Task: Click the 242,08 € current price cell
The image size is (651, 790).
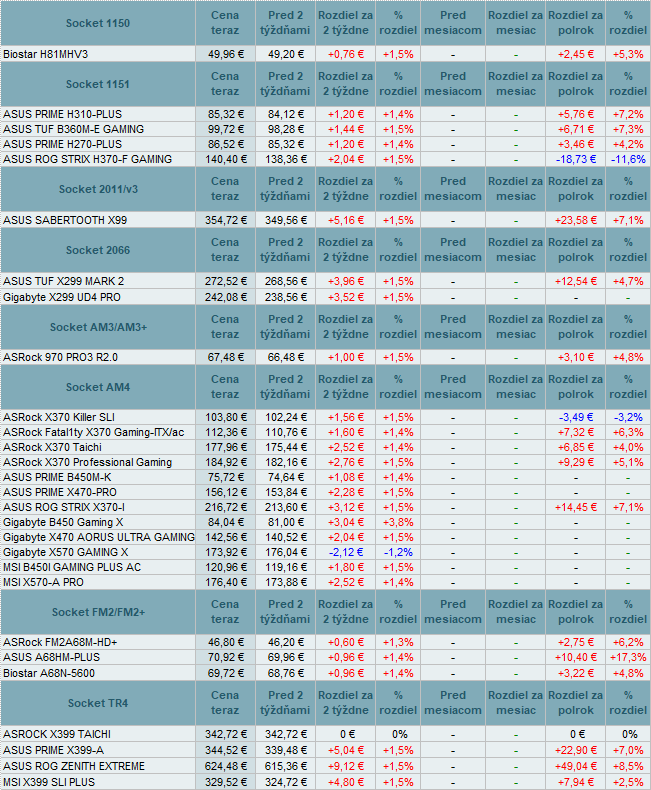Action: click(x=226, y=297)
